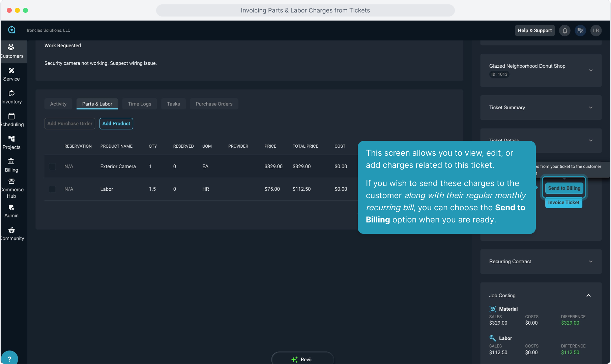
Task: Switch to the Time Logs tab
Action: pos(140,104)
